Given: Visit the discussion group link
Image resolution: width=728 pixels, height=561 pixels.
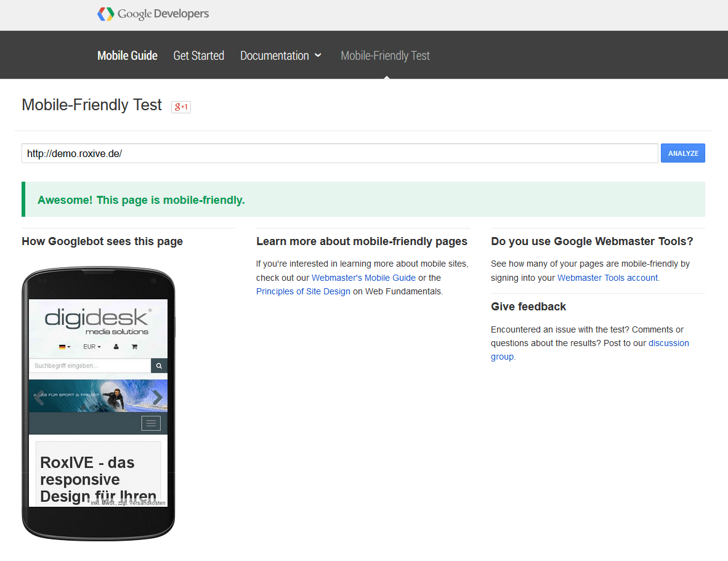Looking at the screenshot, I should pyautogui.click(x=590, y=350).
